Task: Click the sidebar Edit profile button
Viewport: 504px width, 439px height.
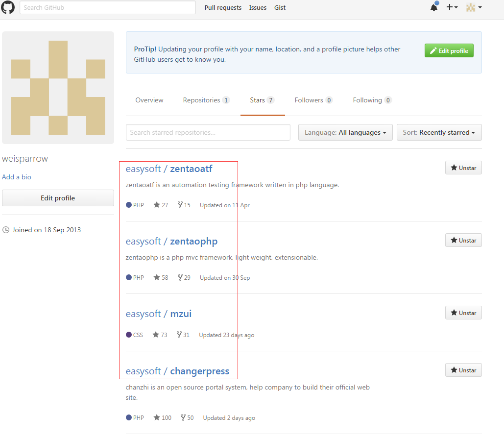Action: [x=58, y=198]
